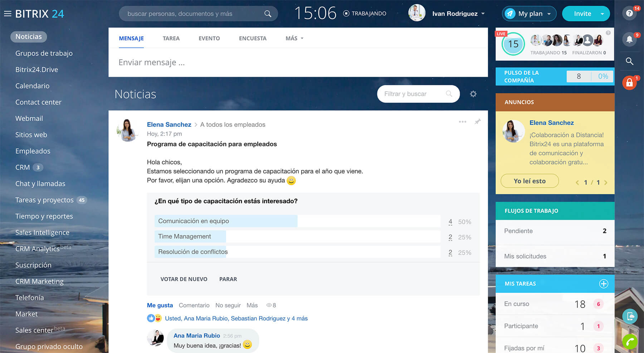
Task: Open the three-dots menu on the post
Action: tap(462, 122)
